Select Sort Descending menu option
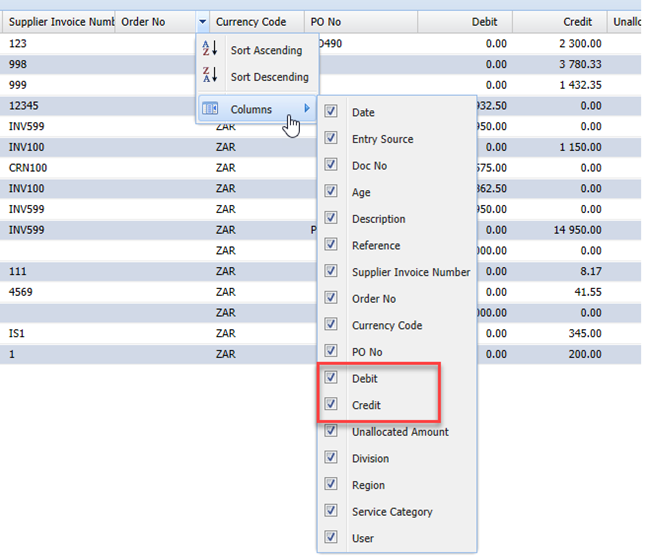Viewport: 650px width, 560px height. [269, 77]
